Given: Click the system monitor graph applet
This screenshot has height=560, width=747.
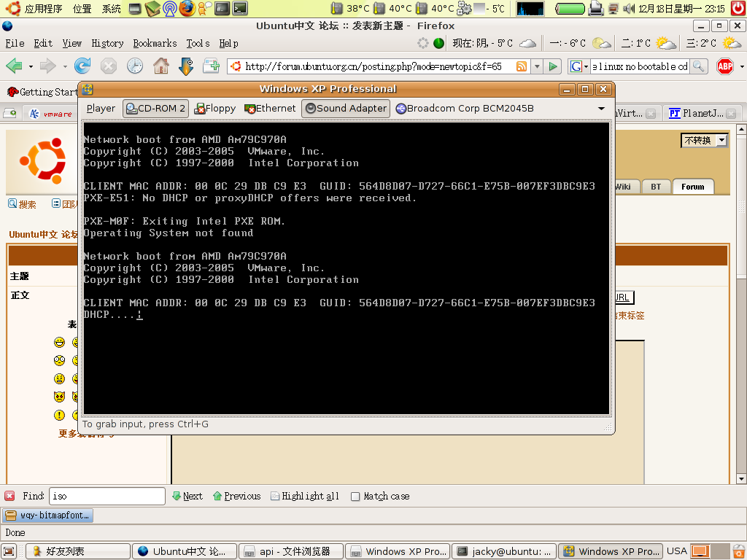Looking at the screenshot, I should coord(530,9).
